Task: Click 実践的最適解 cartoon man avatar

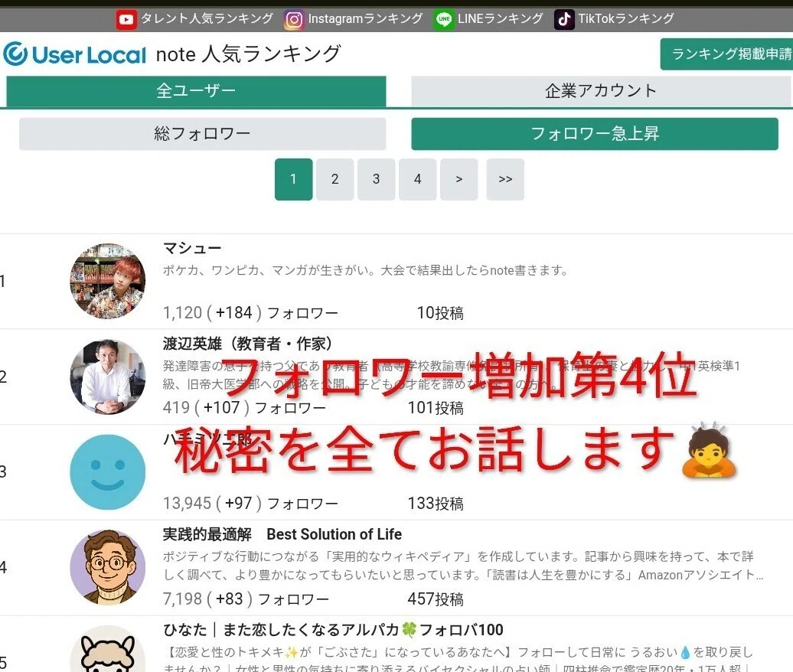Action: pos(108,567)
